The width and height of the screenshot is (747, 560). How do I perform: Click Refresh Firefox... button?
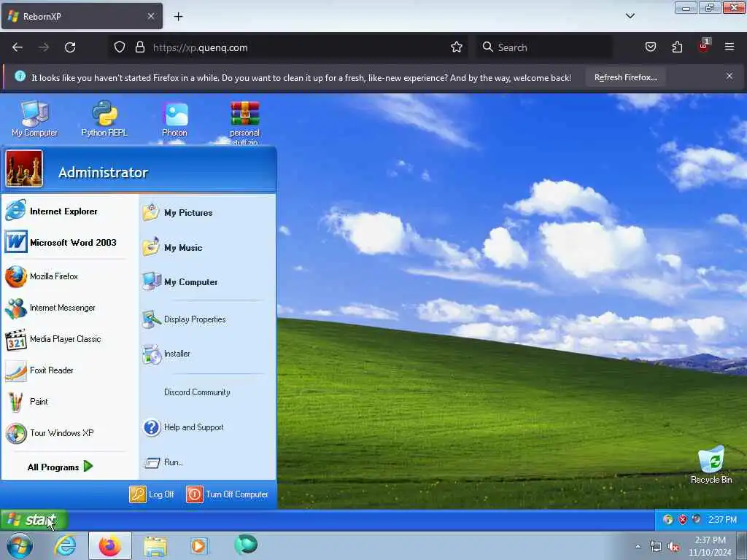pyautogui.click(x=625, y=77)
